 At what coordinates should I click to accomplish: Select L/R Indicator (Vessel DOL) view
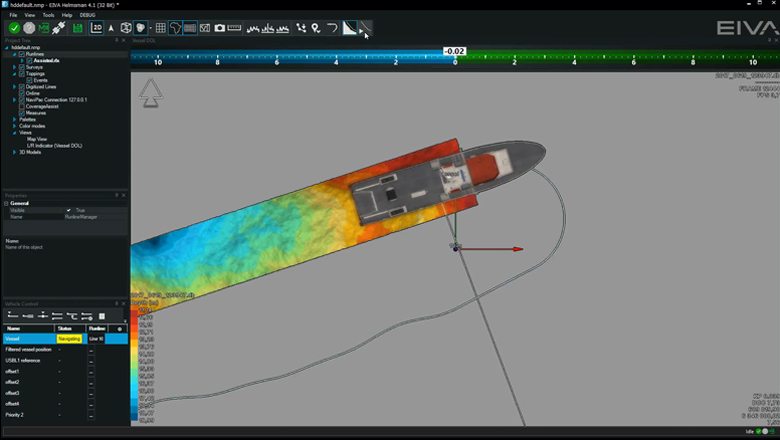[54, 146]
